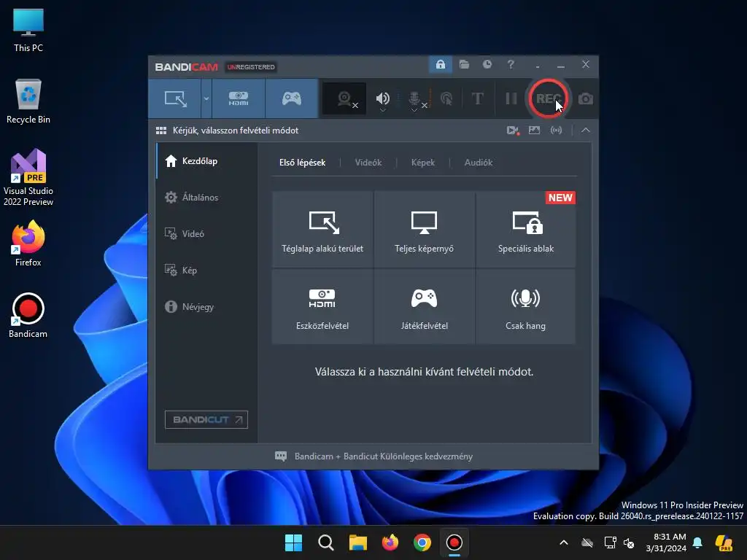Open help with the question mark icon
The height and width of the screenshot is (560, 747).
511,64
